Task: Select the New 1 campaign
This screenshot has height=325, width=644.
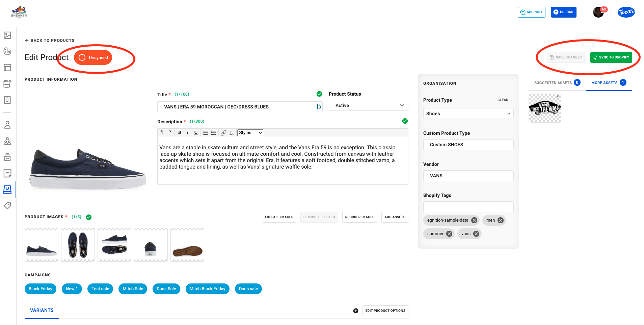Action: pyautogui.click(x=72, y=289)
